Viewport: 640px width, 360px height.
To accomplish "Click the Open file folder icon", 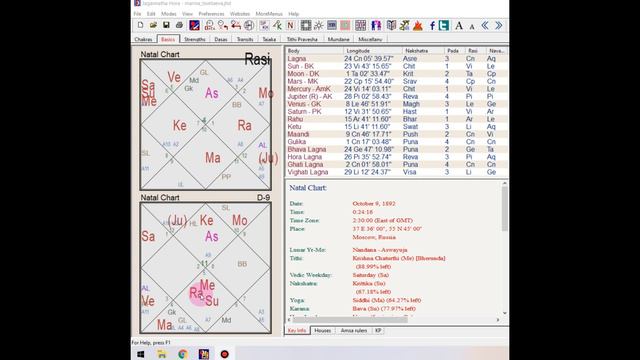I will (x=153, y=25).
